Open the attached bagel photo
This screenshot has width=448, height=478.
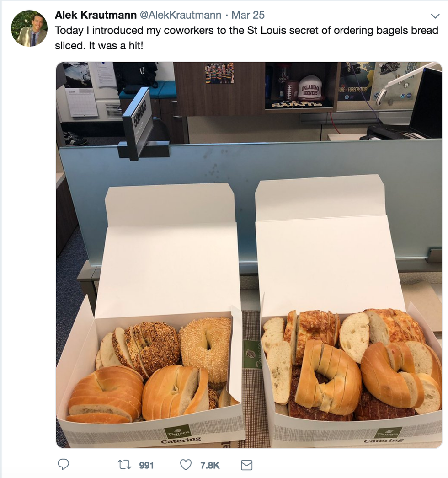coord(249,255)
